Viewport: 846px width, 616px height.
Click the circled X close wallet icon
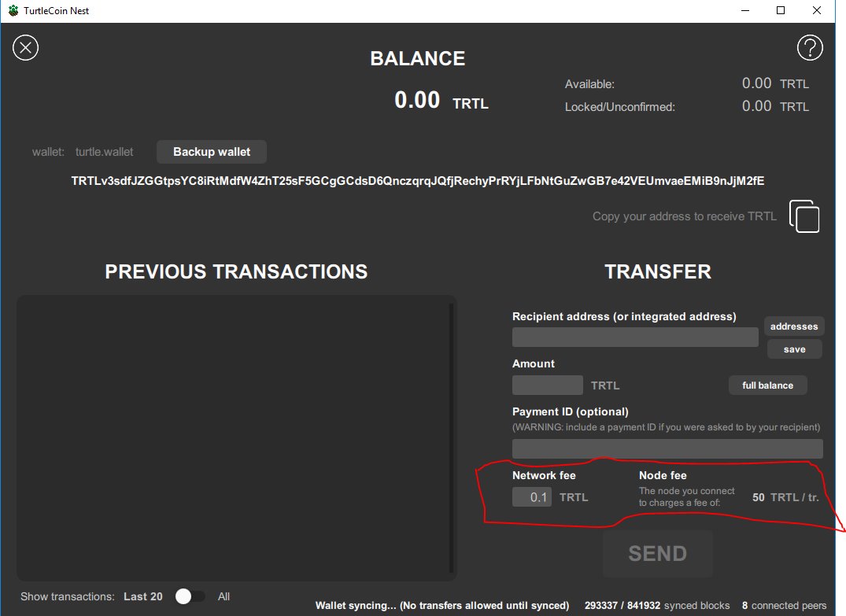(x=25, y=48)
